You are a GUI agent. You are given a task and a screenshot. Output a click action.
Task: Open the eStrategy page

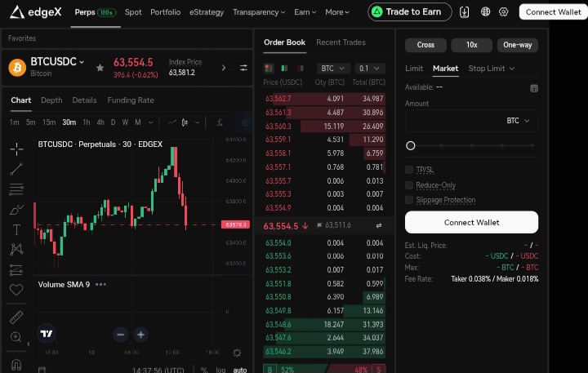[x=207, y=12]
